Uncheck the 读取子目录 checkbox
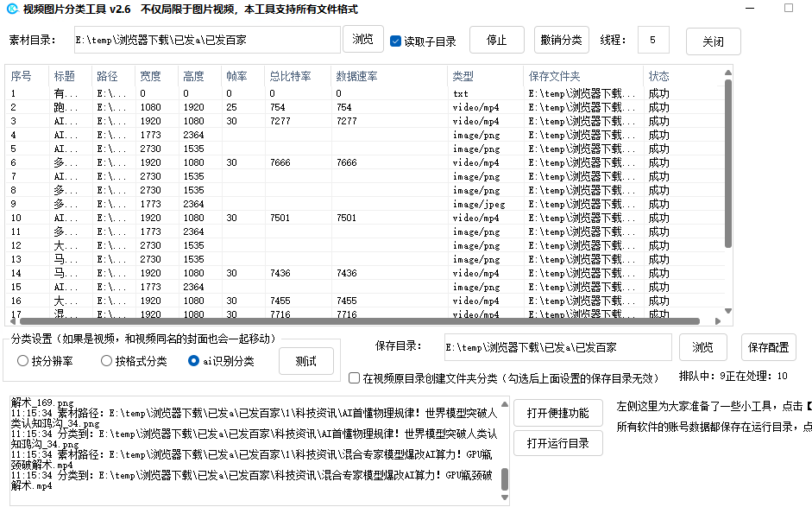 pyautogui.click(x=396, y=41)
